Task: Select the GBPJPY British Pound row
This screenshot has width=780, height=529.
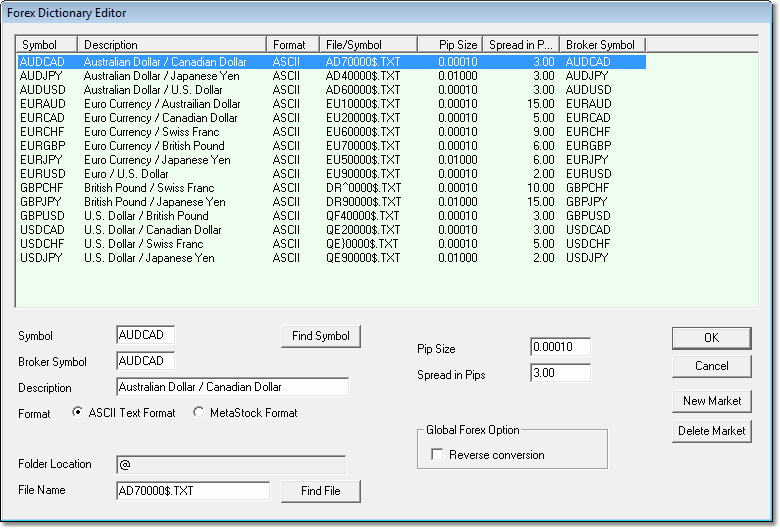Action: click(x=40, y=202)
